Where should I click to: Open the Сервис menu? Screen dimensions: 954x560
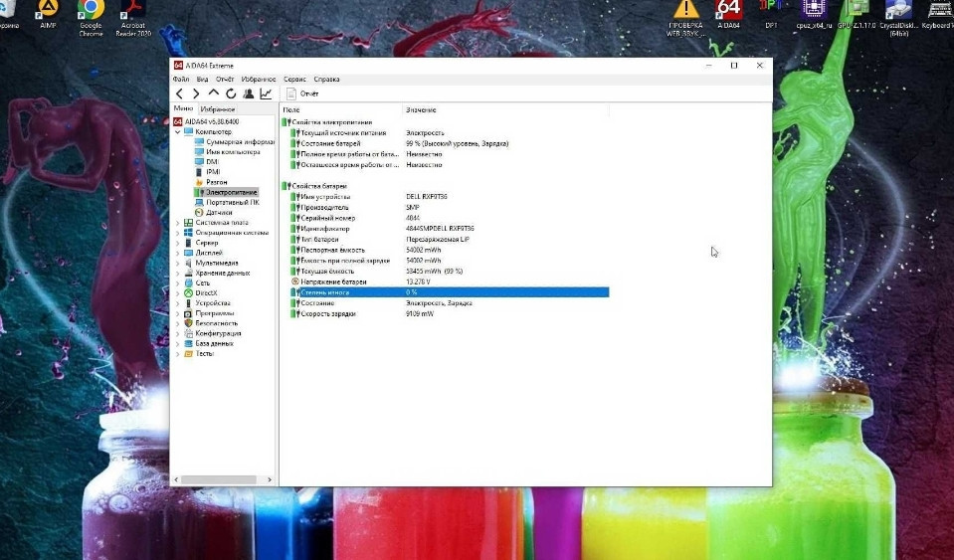(294, 79)
